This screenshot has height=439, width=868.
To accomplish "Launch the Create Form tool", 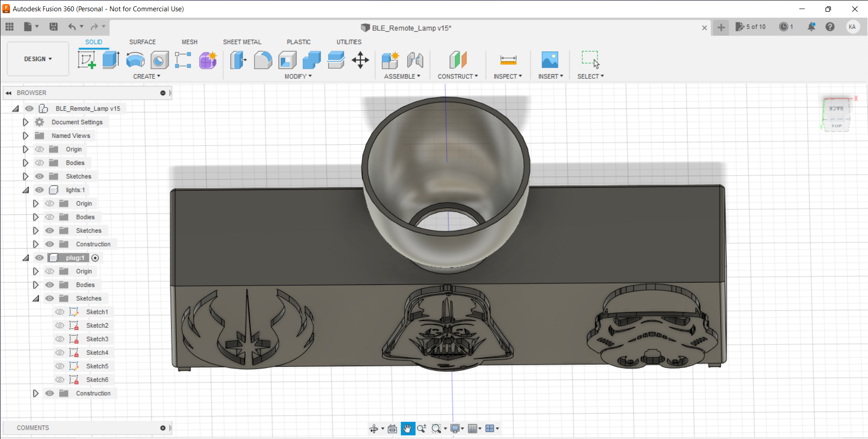I will 208,60.
